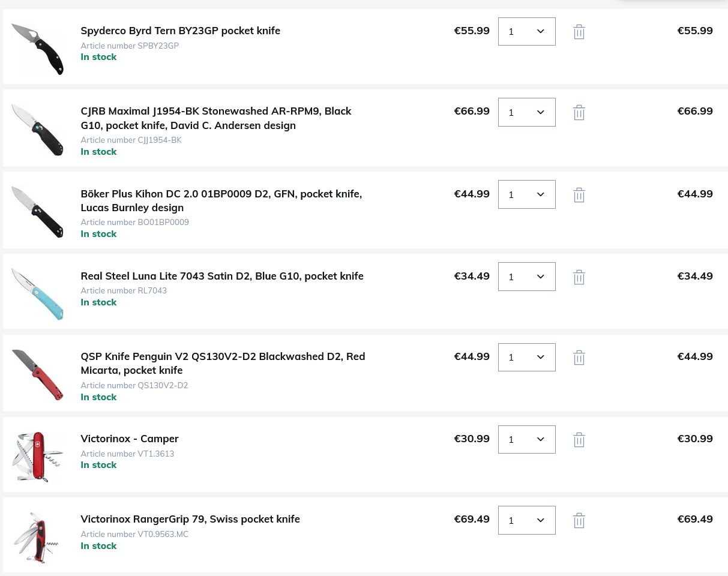Image resolution: width=728 pixels, height=576 pixels.
Task: Click the red Victorinox Camper knife image
Action: 38,457
